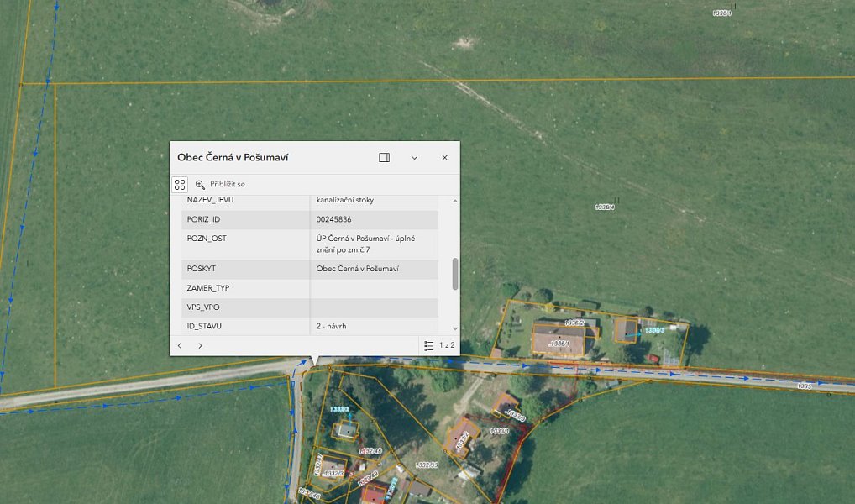Image resolution: width=855 pixels, height=504 pixels.
Task: Click the ID_STAVU value 2 - návrh
Action: pyautogui.click(x=331, y=326)
